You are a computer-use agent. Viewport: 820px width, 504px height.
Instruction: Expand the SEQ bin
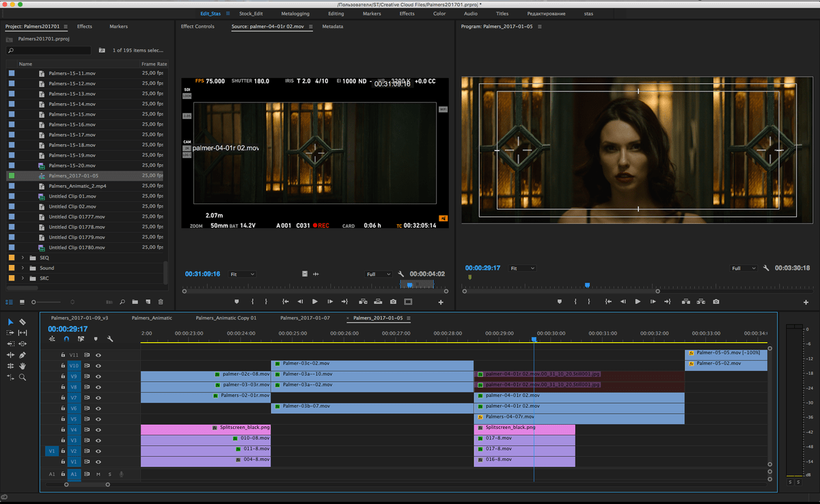point(23,257)
